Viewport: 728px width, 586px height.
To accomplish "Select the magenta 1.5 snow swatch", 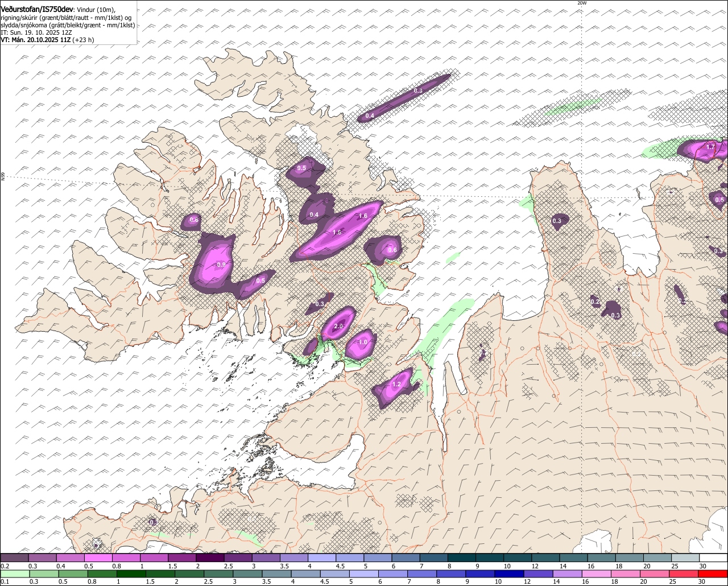I will point(182,558).
